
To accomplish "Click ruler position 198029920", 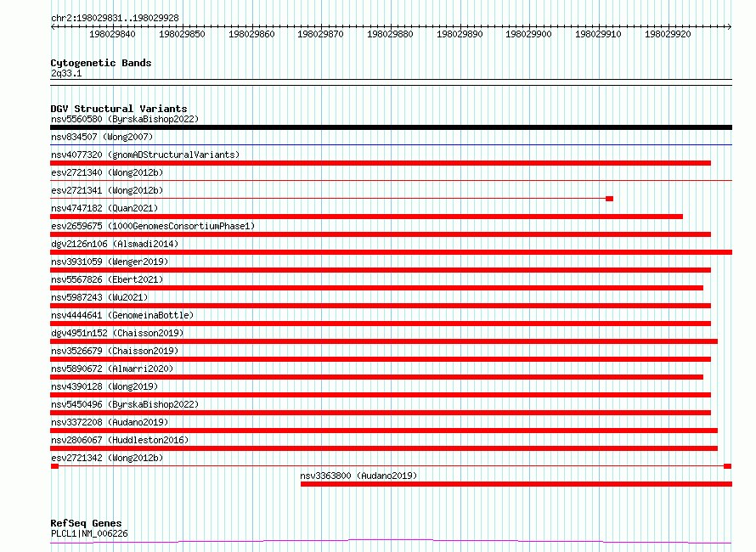I will pos(668,34).
